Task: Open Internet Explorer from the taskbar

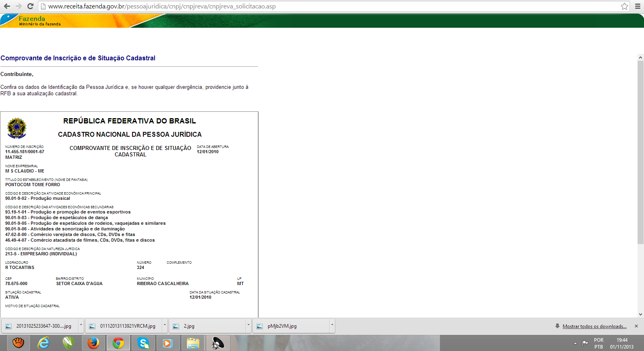Action: pyautogui.click(x=43, y=343)
